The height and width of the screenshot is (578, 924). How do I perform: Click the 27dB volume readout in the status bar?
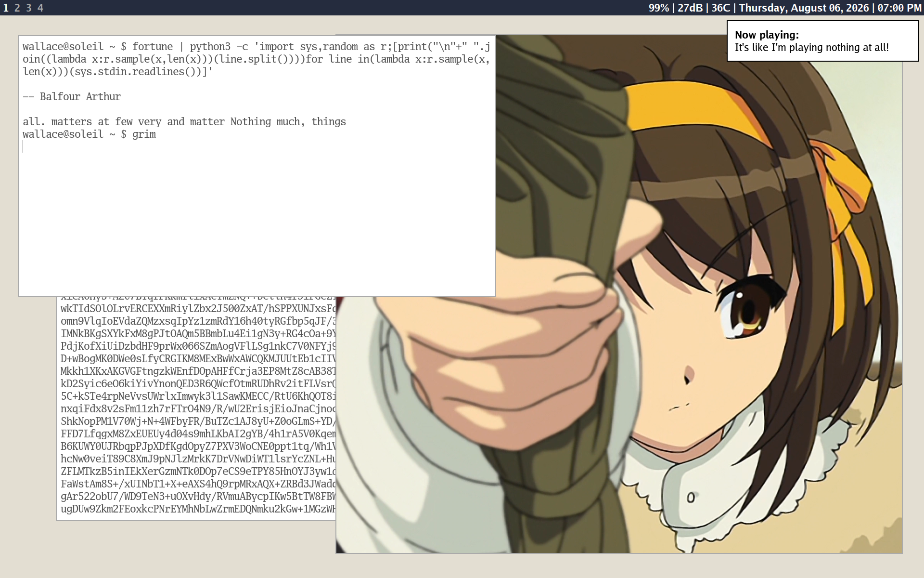click(x=690, y=8)
